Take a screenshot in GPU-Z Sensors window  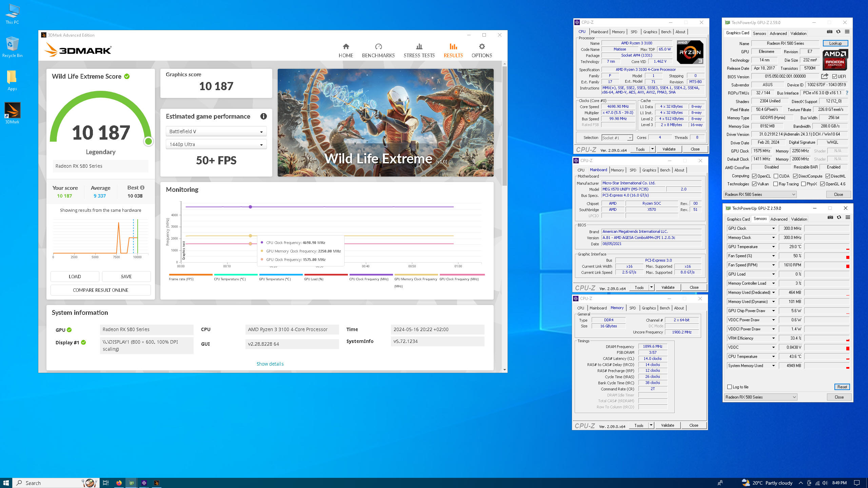tap(830, 217)
